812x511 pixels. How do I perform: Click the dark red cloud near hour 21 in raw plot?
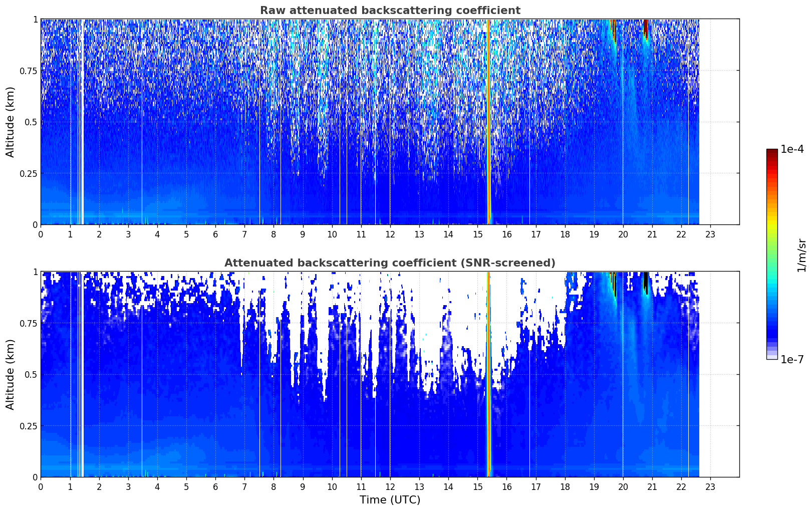click(646, 28)
